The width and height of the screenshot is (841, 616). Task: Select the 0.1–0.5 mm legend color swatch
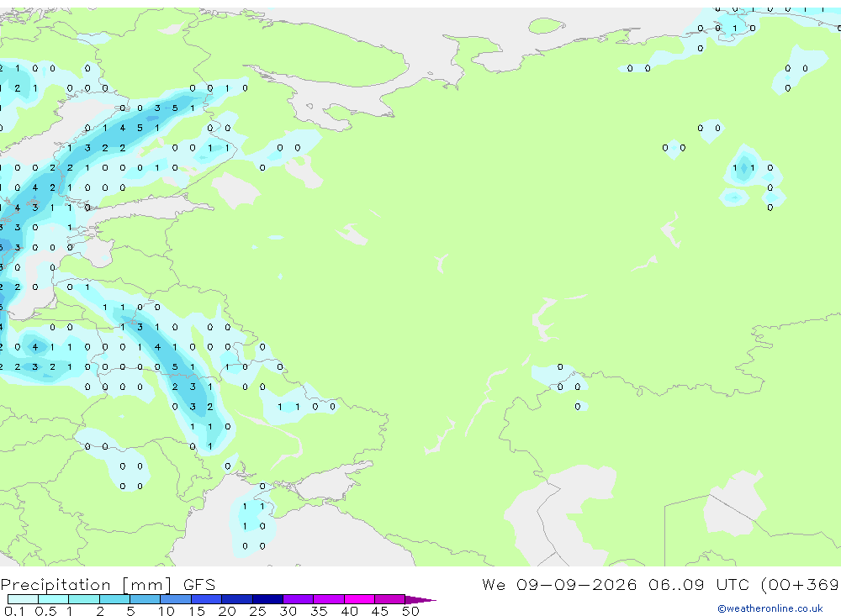pos(23,599)
